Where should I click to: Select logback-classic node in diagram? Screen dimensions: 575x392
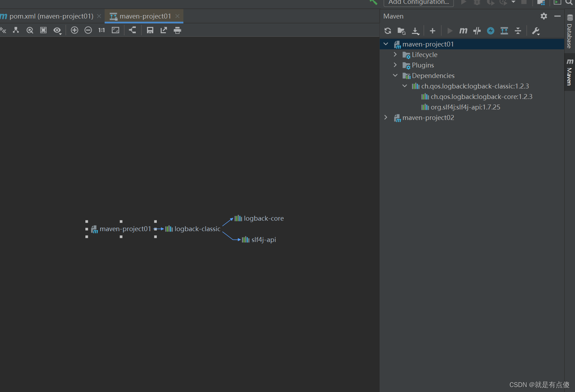click(193, 229)
